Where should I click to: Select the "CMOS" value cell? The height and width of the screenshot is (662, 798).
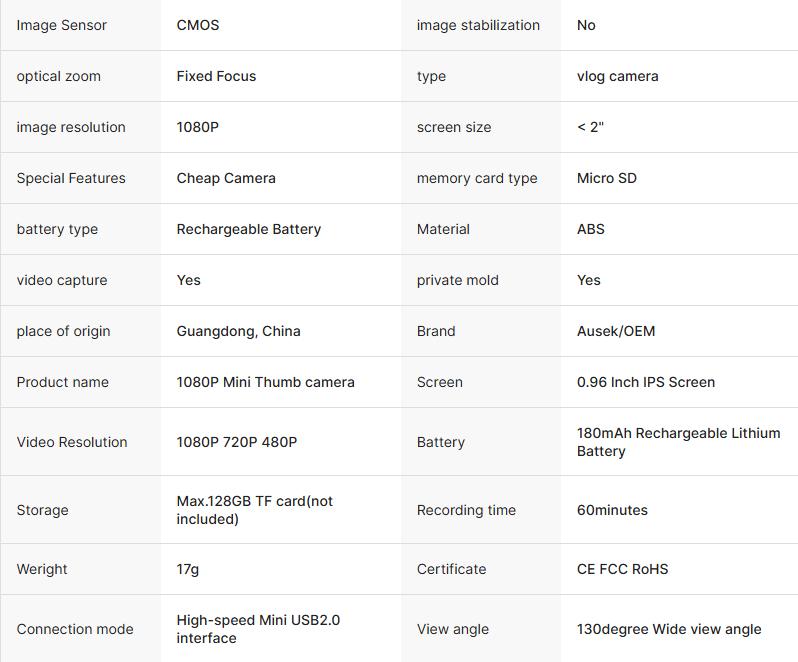point(198,25)
